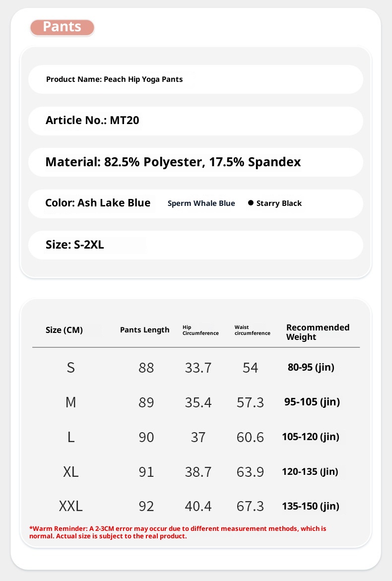The height and width of the screenshot is (581, 392).
Task: Click the Size (CM) column header
Action: pos(64,330)
